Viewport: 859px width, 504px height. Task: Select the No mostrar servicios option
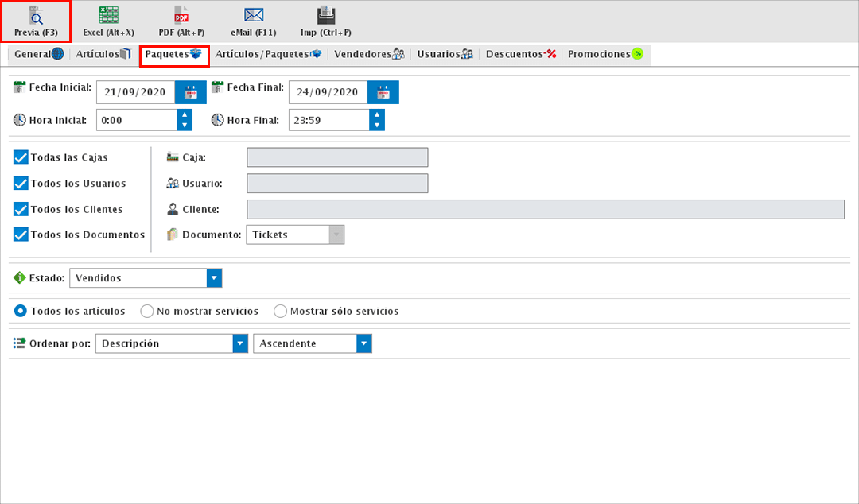[147, 312]
